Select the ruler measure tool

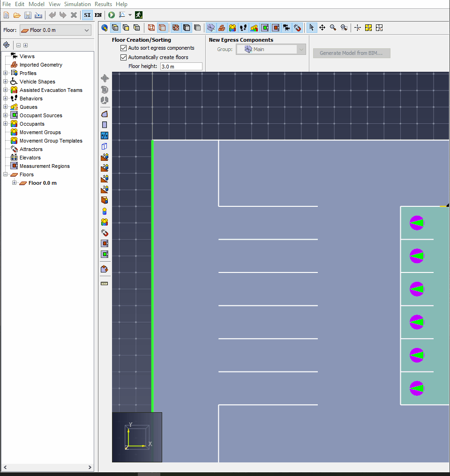[x=105, y=283]
